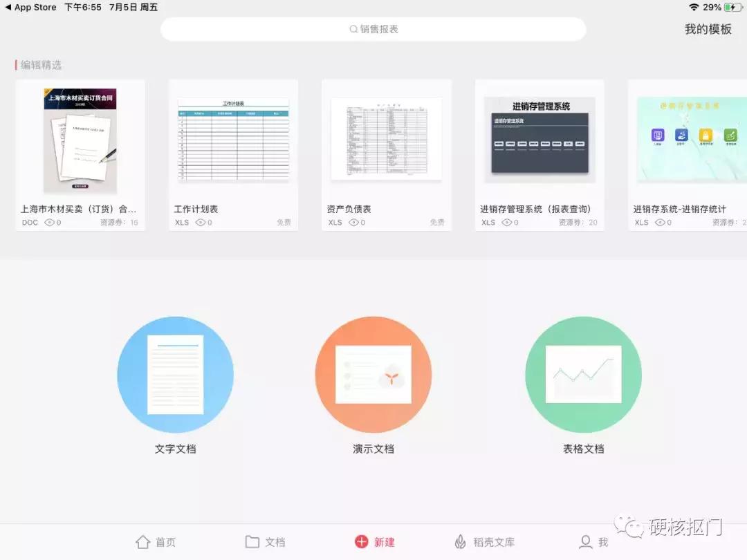The image size is (747, 560).
Task: Tap eye icon under 上海市木材买卖 template
Action: pyautogui.click(x=50, y=223)
